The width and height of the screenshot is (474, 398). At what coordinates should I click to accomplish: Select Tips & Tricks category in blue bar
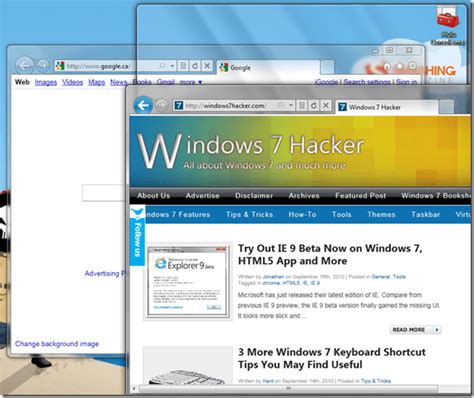tap(249, 214)
